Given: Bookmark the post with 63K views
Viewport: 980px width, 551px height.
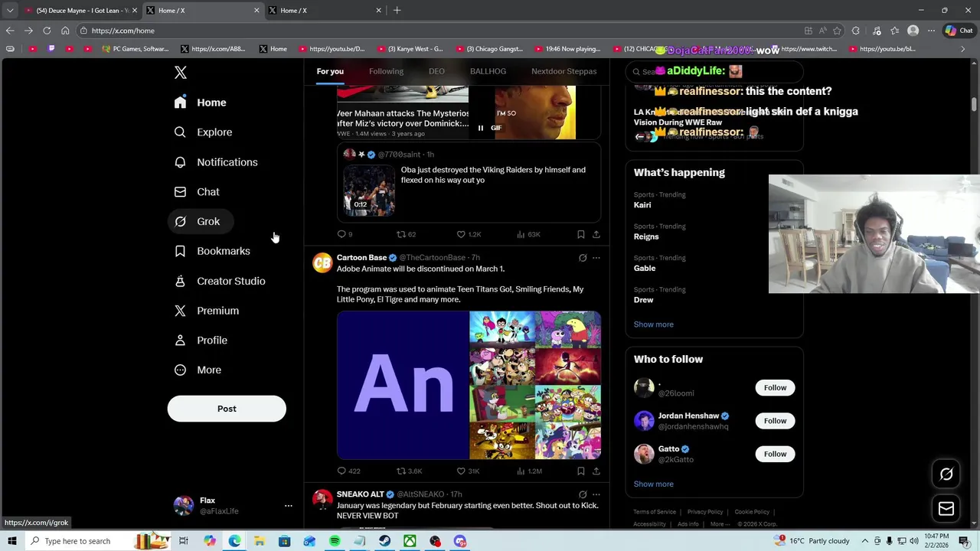Looking at the screenshot, I should [x=581, y=234].
